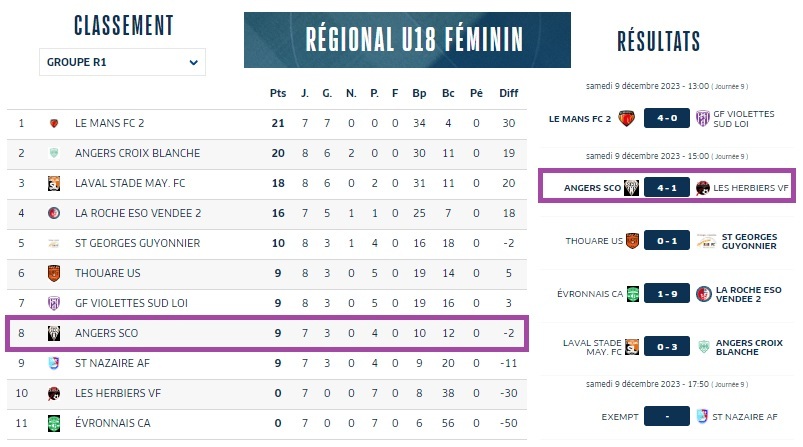Click the Pts column header
Viewport: 803px width, 447px height.
(278, 93)
